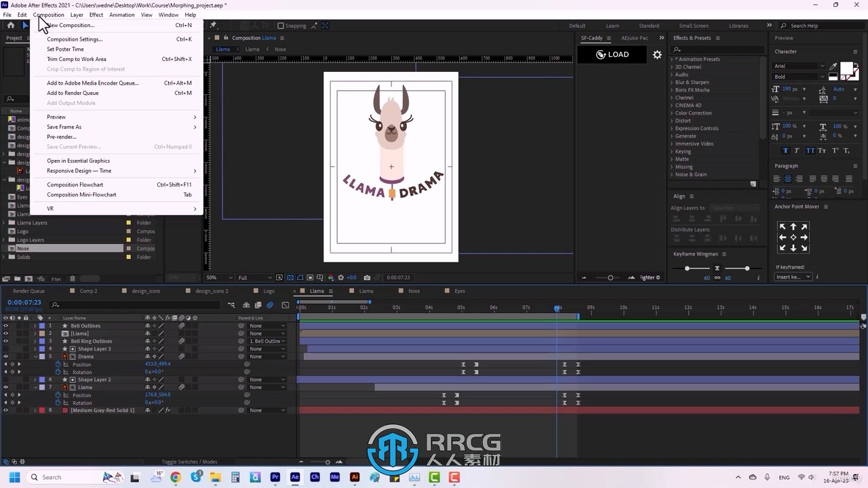Click the left Keyframe Wingman slider handle
The width and height of the screenshot is (868, 488).
[x=687, y=268]
